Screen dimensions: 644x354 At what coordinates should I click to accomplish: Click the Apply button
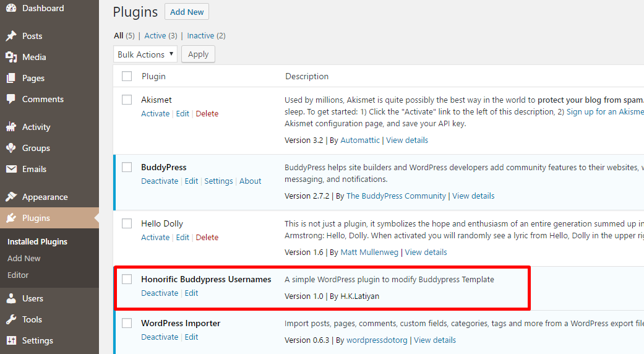[x=199, y=54]
